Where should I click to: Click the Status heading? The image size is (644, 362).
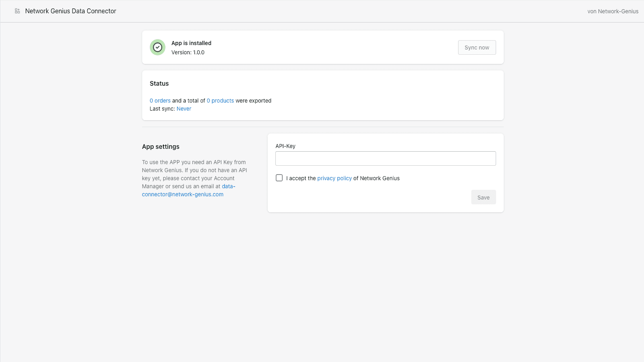coord(159,84)
